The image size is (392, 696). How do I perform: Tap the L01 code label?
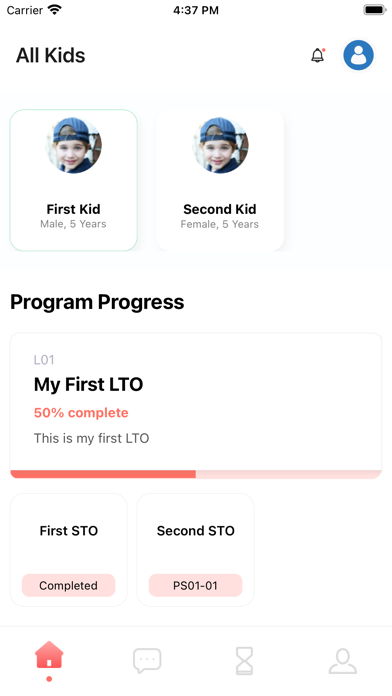[x=44, y=360]
